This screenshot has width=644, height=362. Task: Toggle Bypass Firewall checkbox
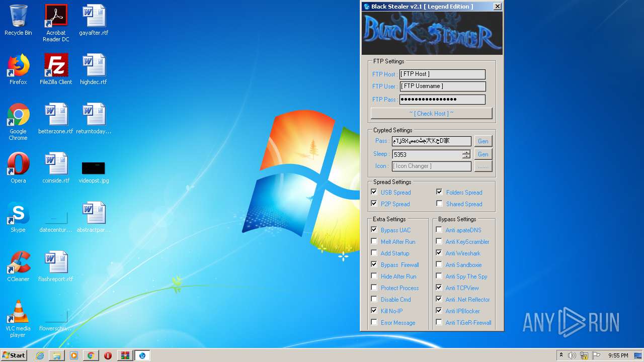(x=374, y=264)
